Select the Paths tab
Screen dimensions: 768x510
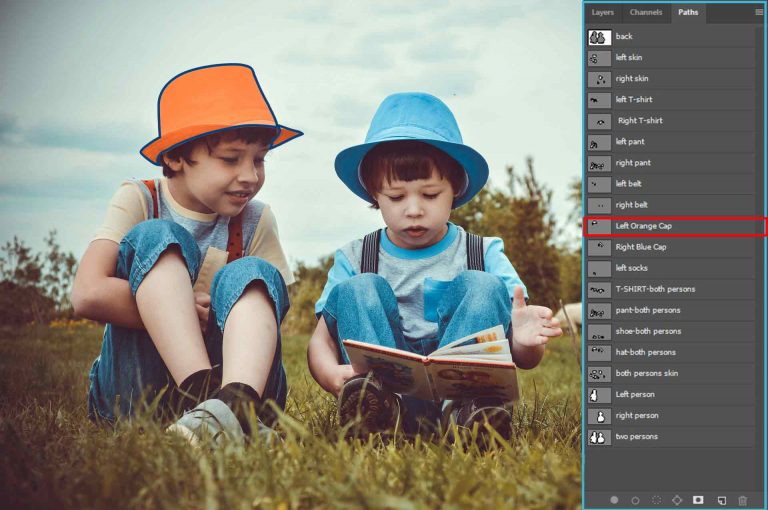pyautogui.click(x=688, y=12)
